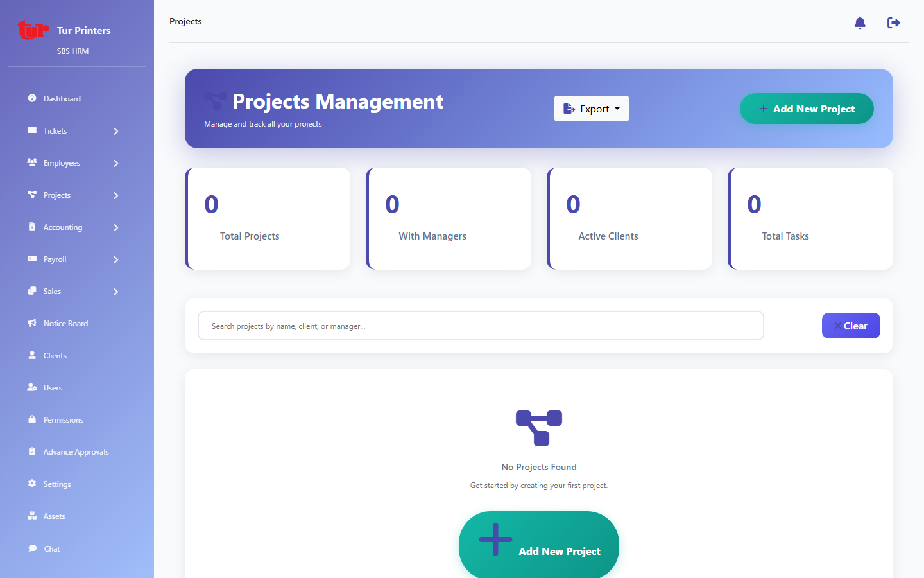Click the Chat bubble icon
924x578 pixels.
(x=32, y=548)
